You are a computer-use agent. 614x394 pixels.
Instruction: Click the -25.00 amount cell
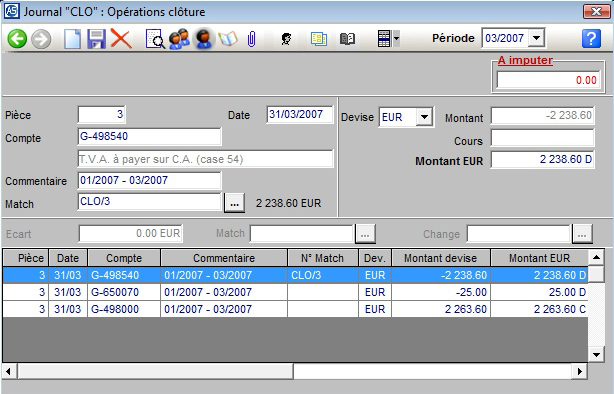[x=441, y=292]
